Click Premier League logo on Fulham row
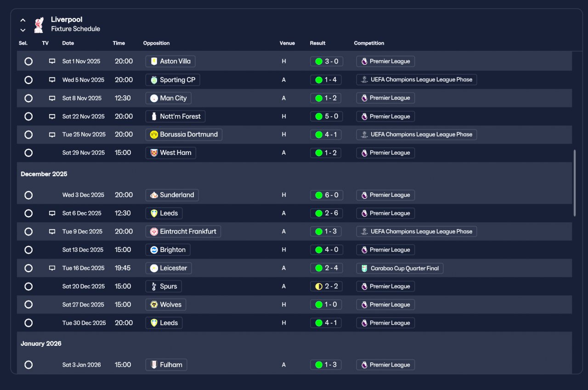 (364, 365)
